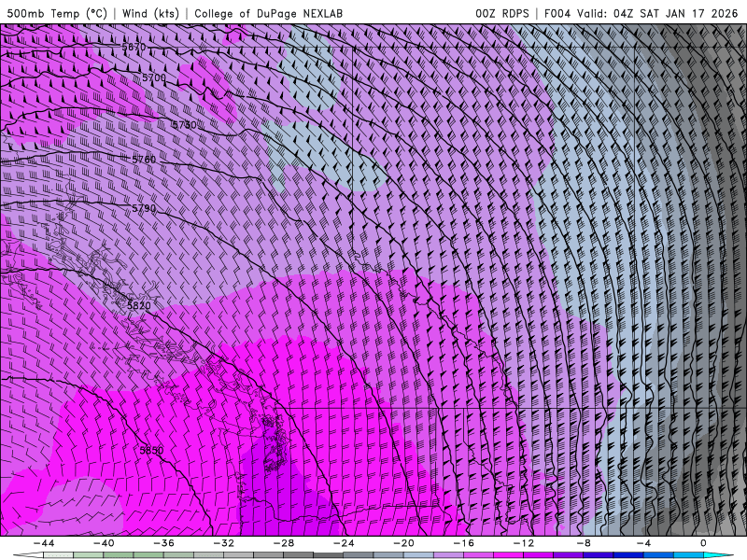Click the -8 colorbar label
Screen dimensions: 747x560
pos(585,543)
